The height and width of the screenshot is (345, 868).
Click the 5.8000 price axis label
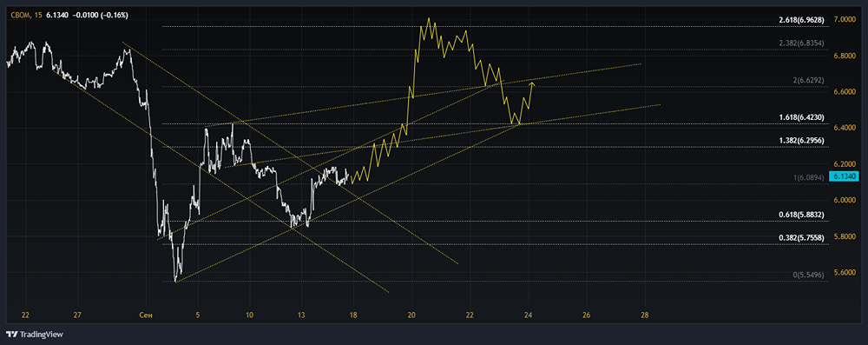click(845, 237)
